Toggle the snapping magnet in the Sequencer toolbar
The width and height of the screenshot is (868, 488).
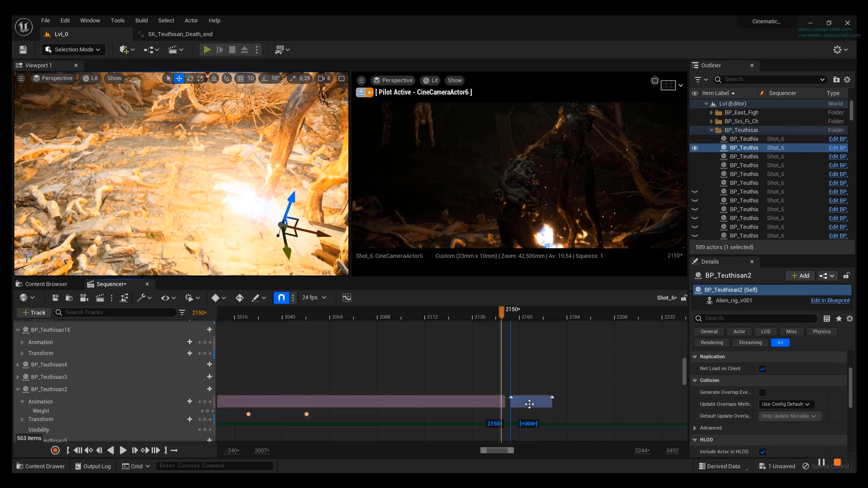click(281, 298)
